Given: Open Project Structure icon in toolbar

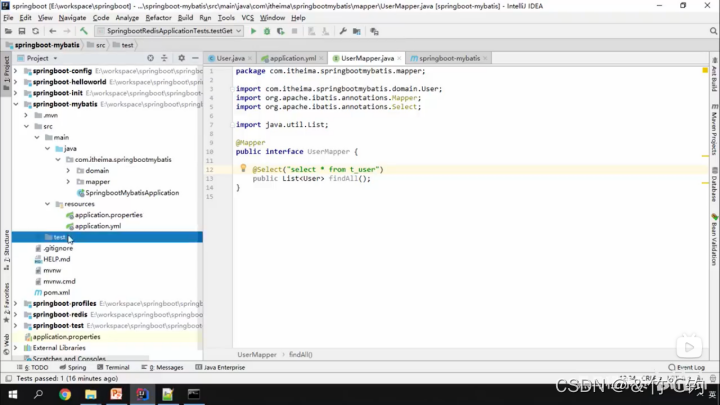Looking at the screenshot, I should click(357, 31).
